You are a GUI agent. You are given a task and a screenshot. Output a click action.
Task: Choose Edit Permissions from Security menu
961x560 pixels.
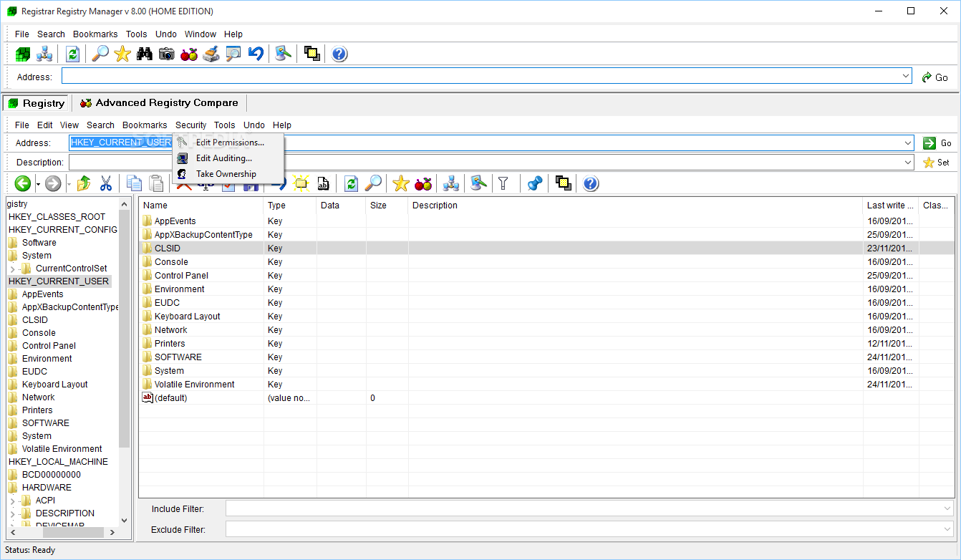(228, 143)
